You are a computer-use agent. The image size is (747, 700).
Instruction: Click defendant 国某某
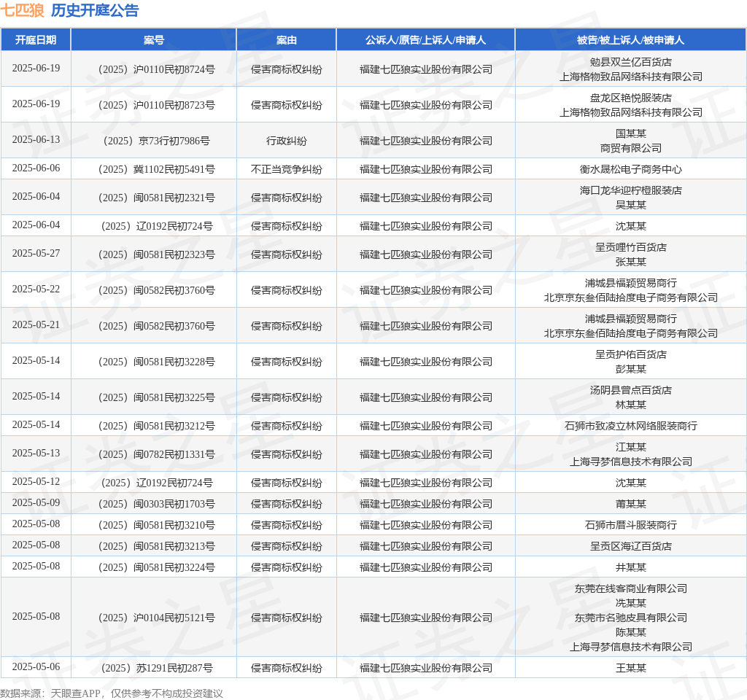(x=631, y=134)
